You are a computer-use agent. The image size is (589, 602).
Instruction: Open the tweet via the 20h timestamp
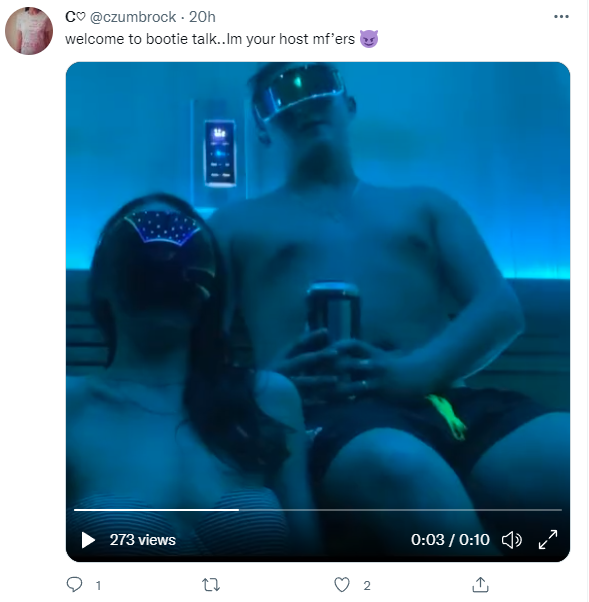click(202, 17)
